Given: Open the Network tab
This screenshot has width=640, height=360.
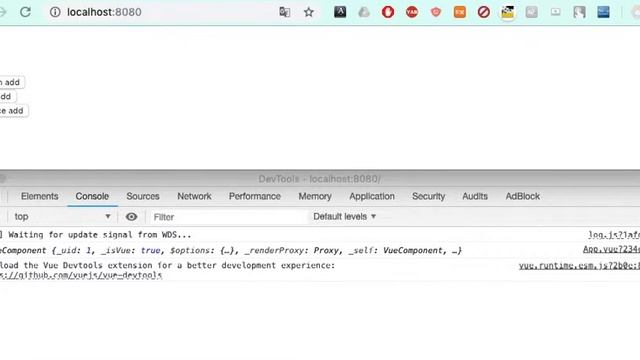Looking at the screenshot, I should [x=194, y=196].
